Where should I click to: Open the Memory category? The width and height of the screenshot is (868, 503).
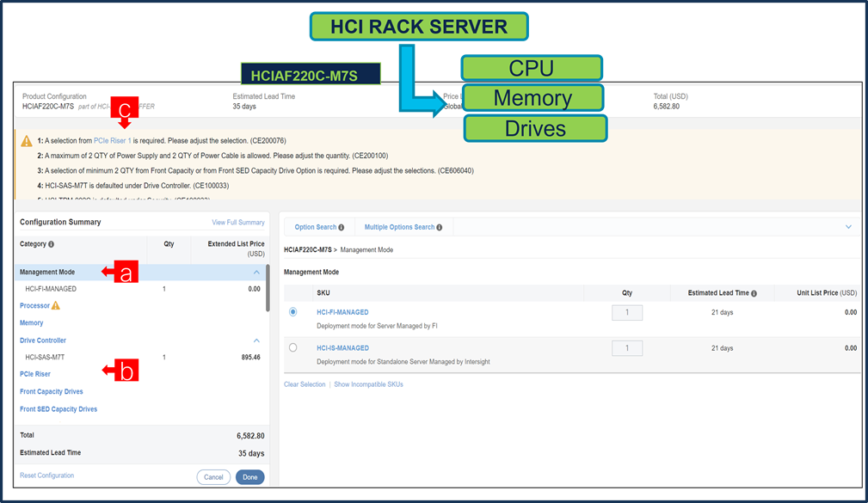click(32, 323)
